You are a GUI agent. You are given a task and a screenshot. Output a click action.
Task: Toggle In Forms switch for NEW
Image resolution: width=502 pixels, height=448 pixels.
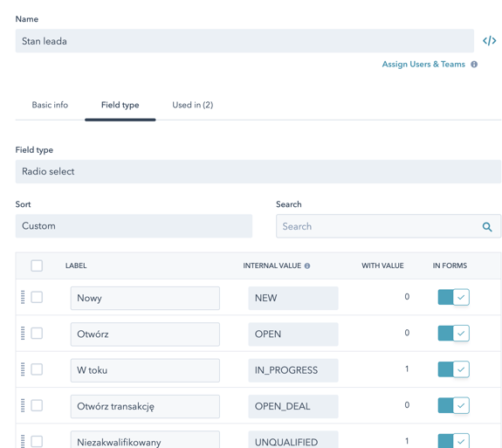(x=454, y=297)
